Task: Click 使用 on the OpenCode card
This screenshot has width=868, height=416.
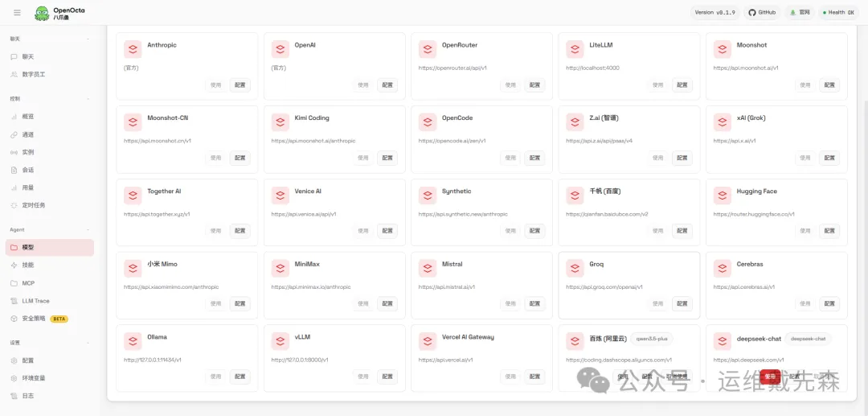Action: tap(510, 158)
